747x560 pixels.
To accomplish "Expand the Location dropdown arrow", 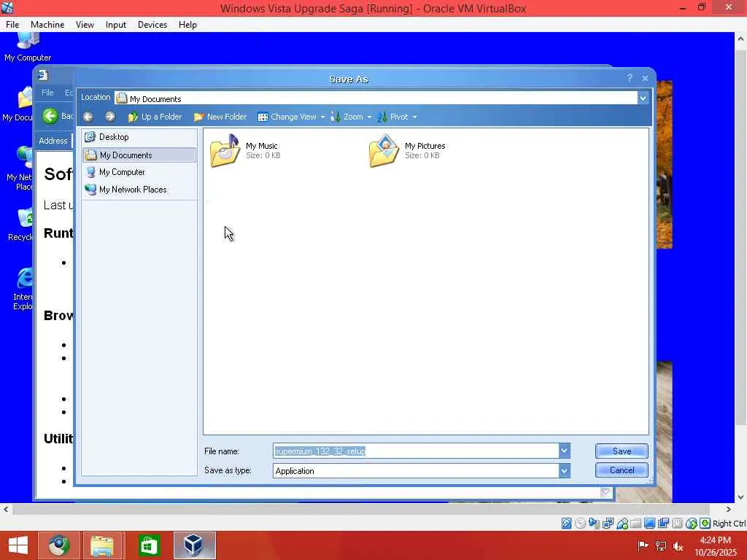I will [x=643, y=98].
